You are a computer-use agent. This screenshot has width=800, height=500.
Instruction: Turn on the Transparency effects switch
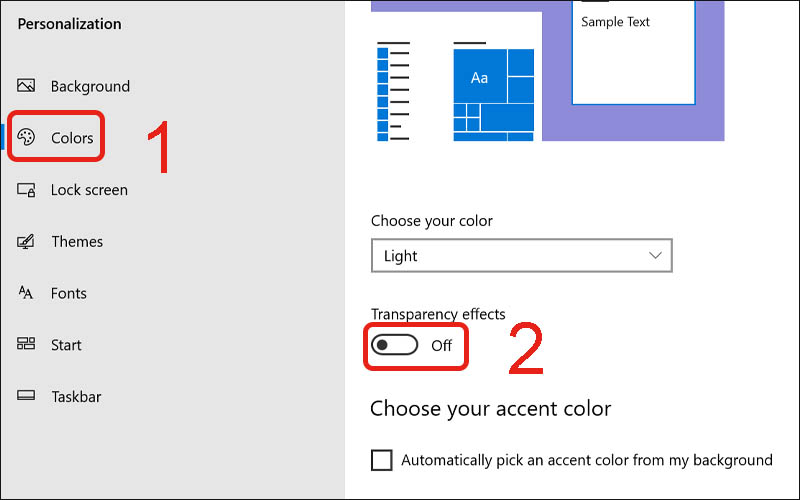point(394,346)
